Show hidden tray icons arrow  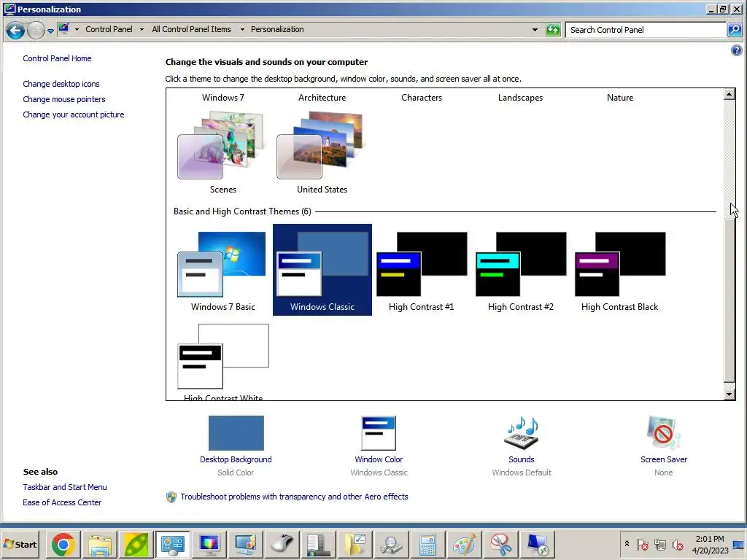click(x=627, y=544)
